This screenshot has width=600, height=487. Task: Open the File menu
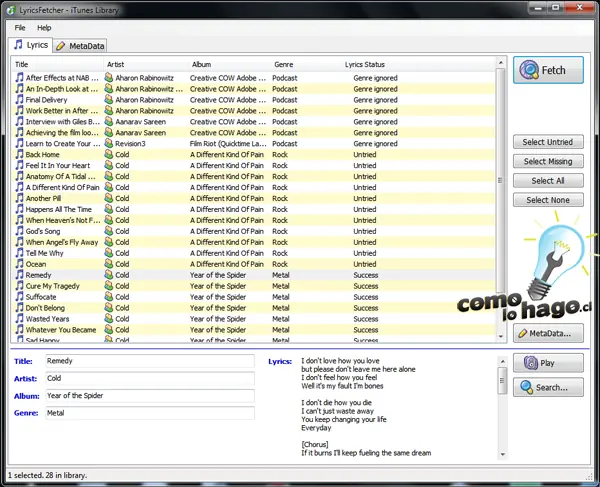pyautogui.click(x=20, y=28)
